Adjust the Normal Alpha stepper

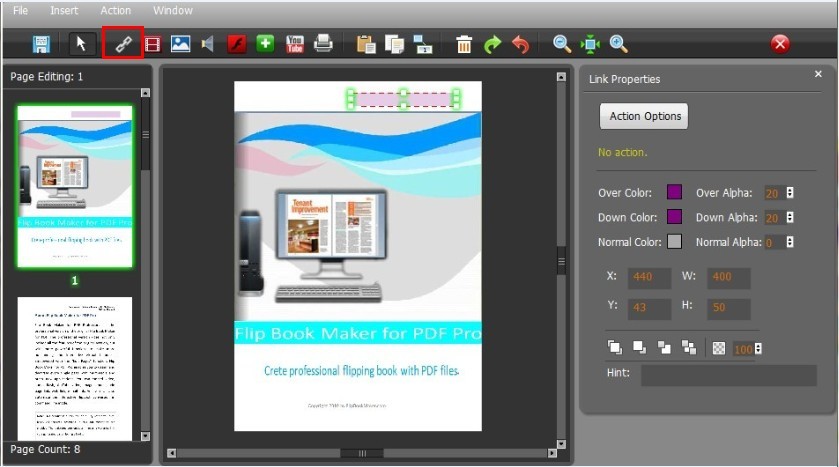pos(790,242)
